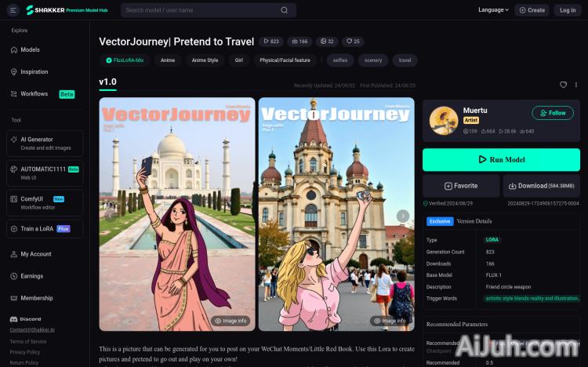This screenshot has height=367, width=588.
Task: Click the Inspiration bulb icon
Action: [x=14, y=71]
